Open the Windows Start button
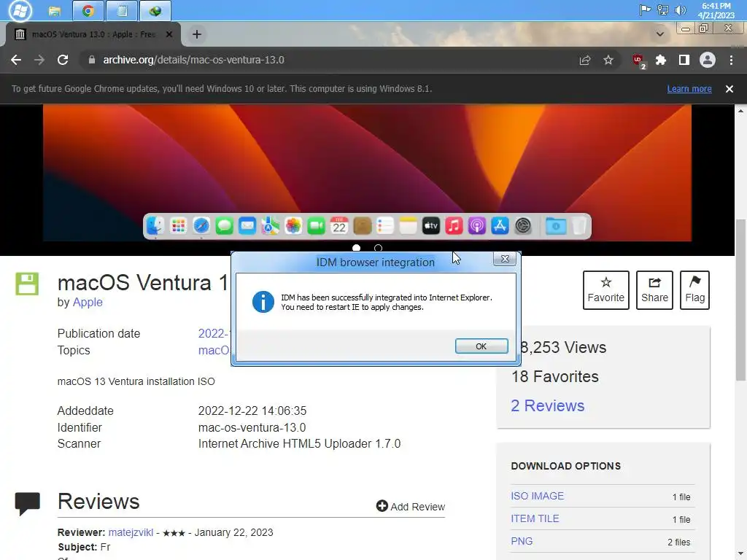Screen dimensions: 747x560 point(20,10)
